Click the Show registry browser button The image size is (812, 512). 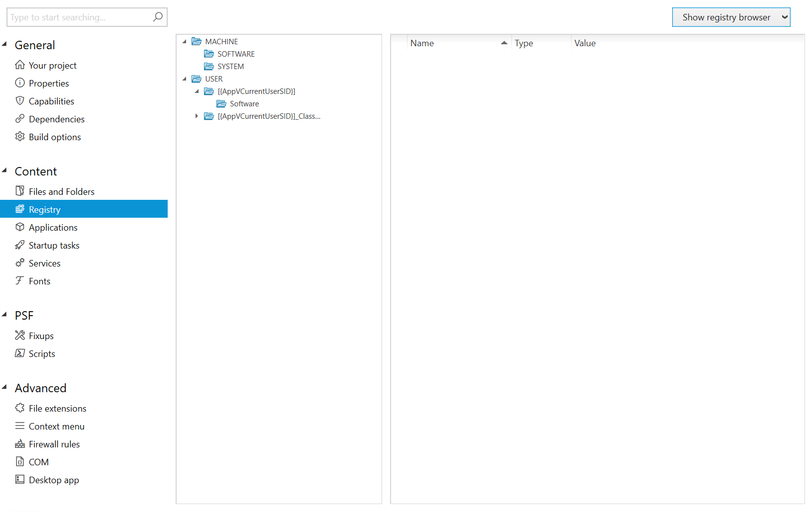[731, 17]
